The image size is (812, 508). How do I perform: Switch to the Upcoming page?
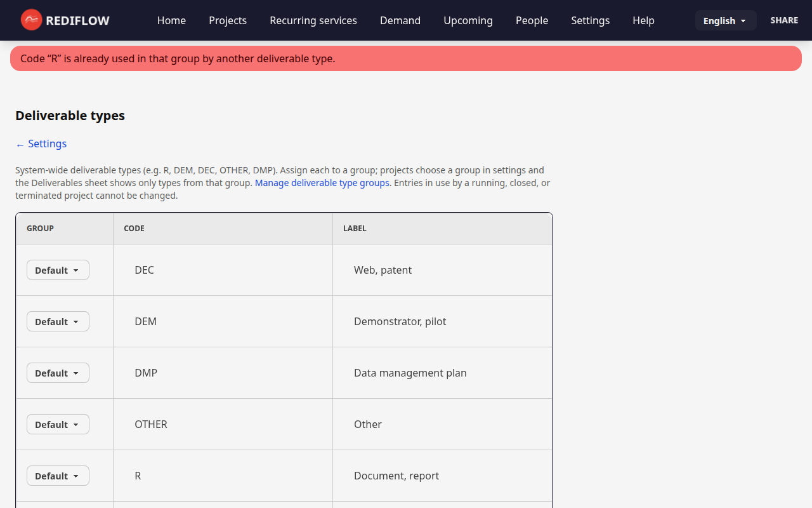(468, 20)
